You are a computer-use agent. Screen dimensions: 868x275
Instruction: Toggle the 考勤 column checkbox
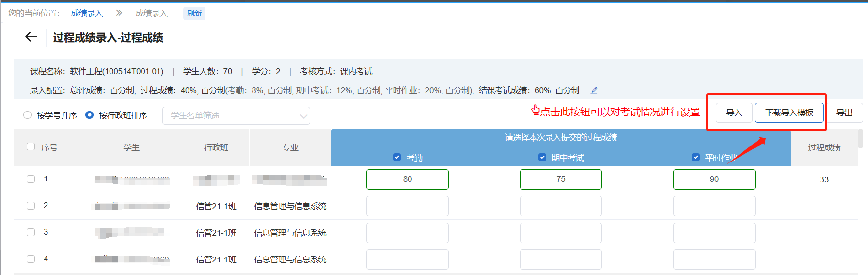click(x=397, y=157)
